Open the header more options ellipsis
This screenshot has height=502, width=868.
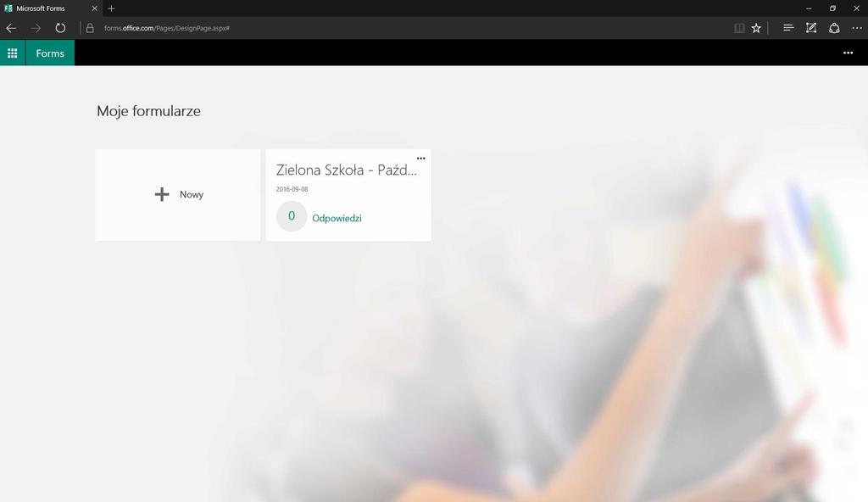tap(848, 53)
